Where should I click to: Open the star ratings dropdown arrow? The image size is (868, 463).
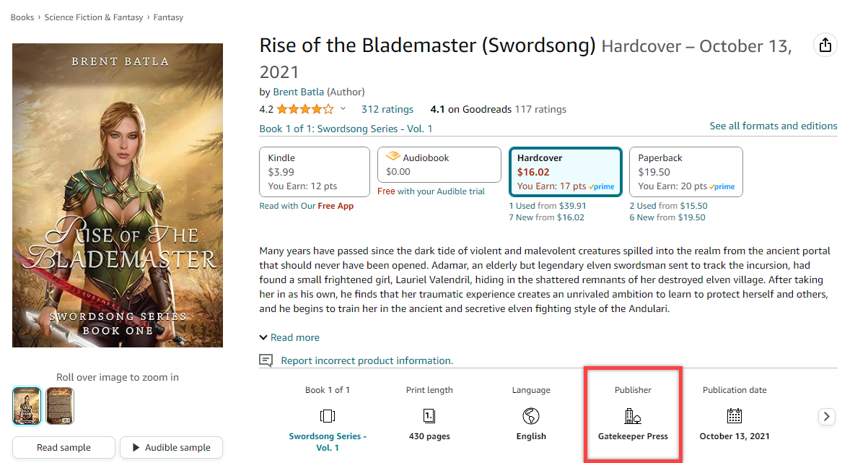coord(343,109)
